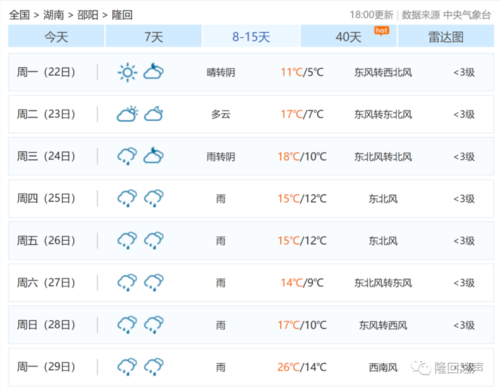Click the second rain icon for 周五 (26日)

pos(154,240)
